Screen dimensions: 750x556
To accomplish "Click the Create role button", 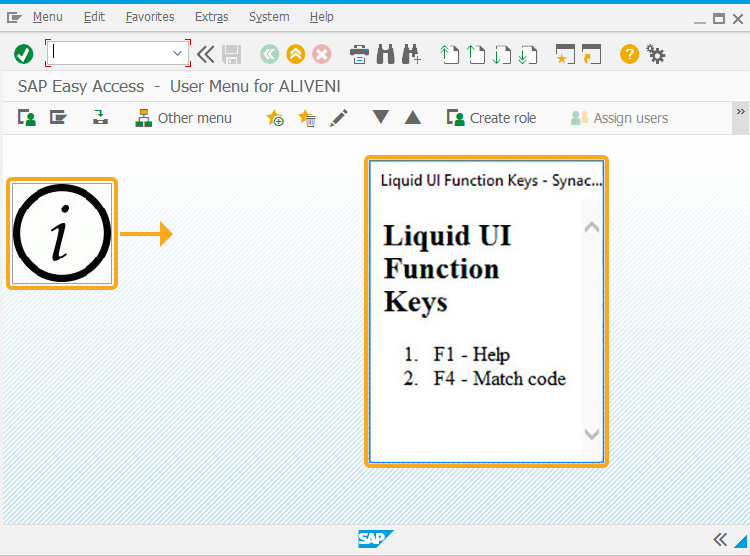I will pyautogui.click(x=491, y=118).
